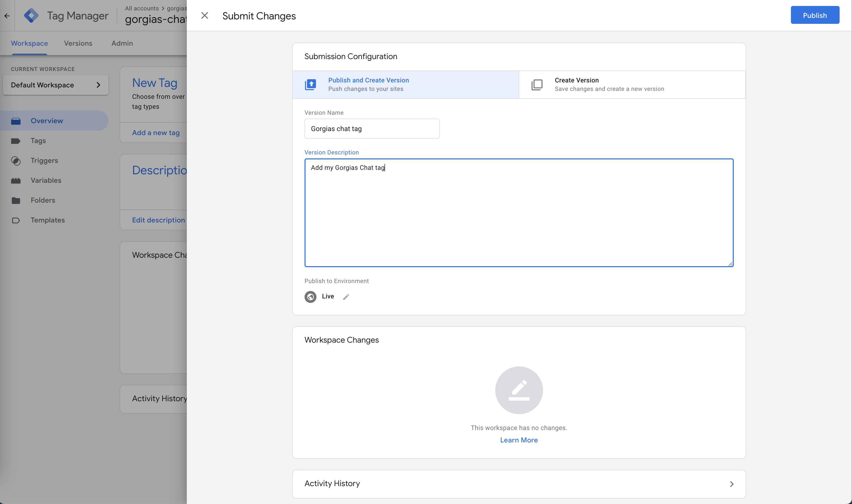Click the Tag Manager logo icon

point(31,16)
